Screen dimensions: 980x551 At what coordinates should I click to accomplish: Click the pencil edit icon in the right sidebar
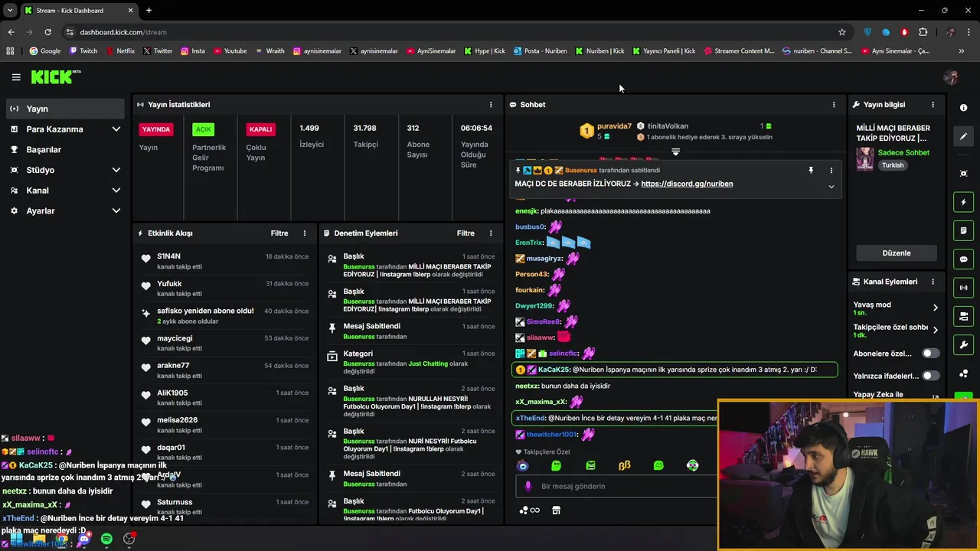(x=963, y=136)
